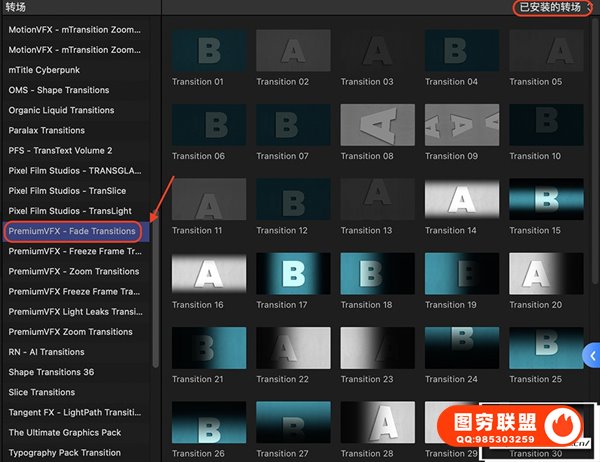Click the Transition 19 thumbnail

(x=462, y=273)
